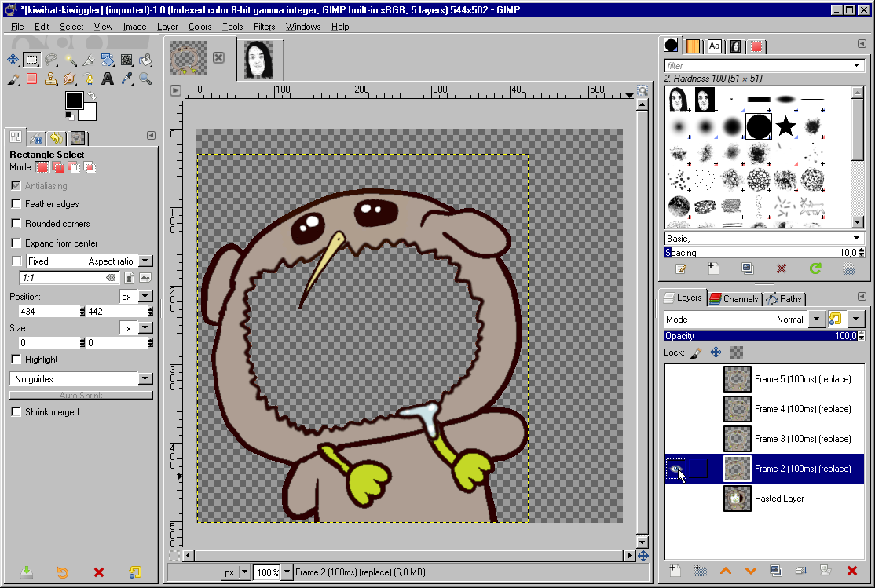Select the Paths pen tool
The width and height of the screenshot is (875, 588).
tap(89, 79)
